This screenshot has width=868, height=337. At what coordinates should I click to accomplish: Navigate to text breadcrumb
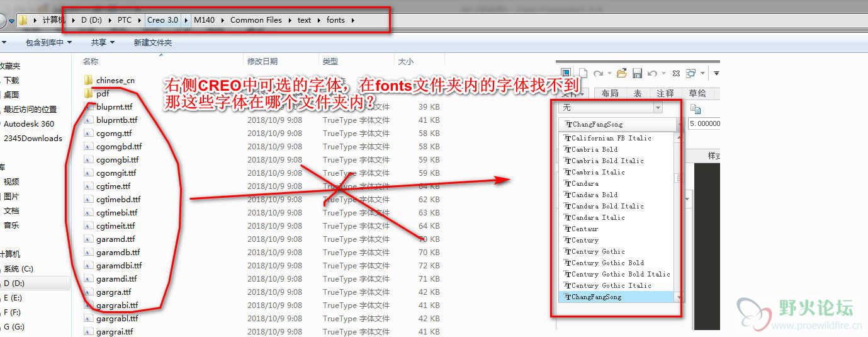pyautogui.click(x=304, y=20)
